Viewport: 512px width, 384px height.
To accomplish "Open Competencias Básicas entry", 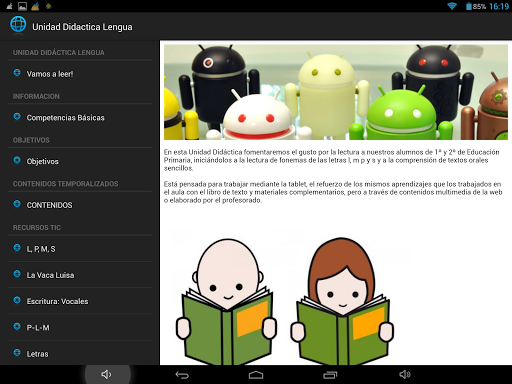I will pos(80,117).
